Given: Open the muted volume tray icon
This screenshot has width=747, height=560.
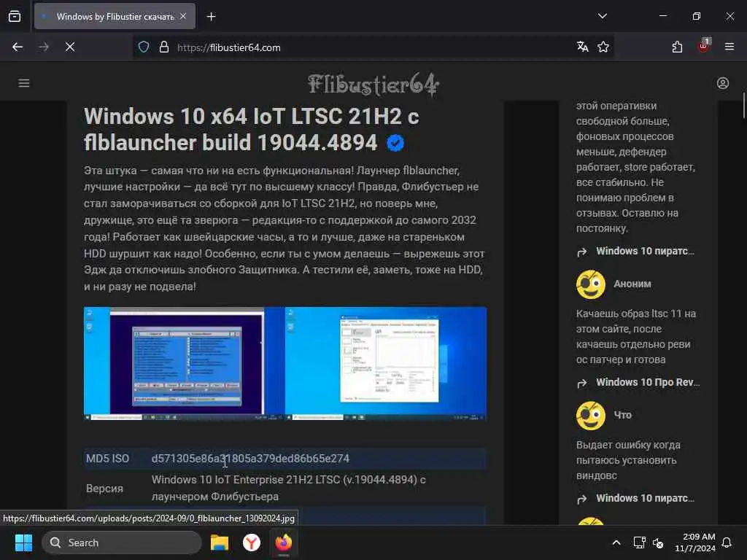Looking at the screenshot, I should (x=658, y=542).
